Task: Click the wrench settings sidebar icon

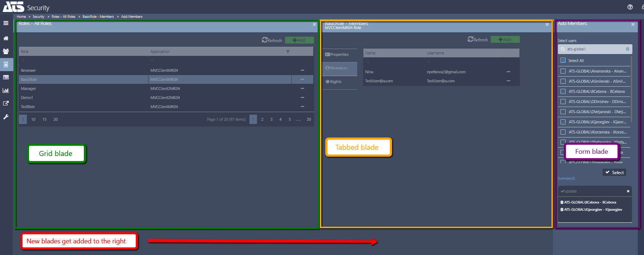Action: point(6,117)
